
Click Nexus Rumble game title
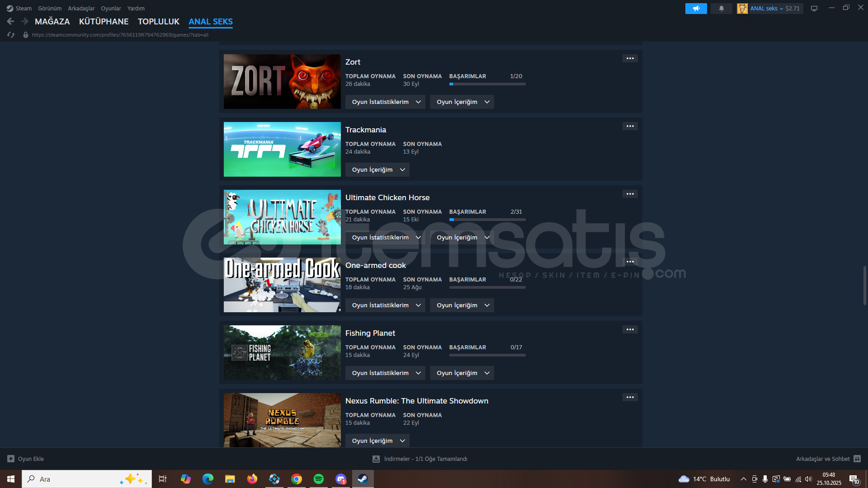(416, 401)
